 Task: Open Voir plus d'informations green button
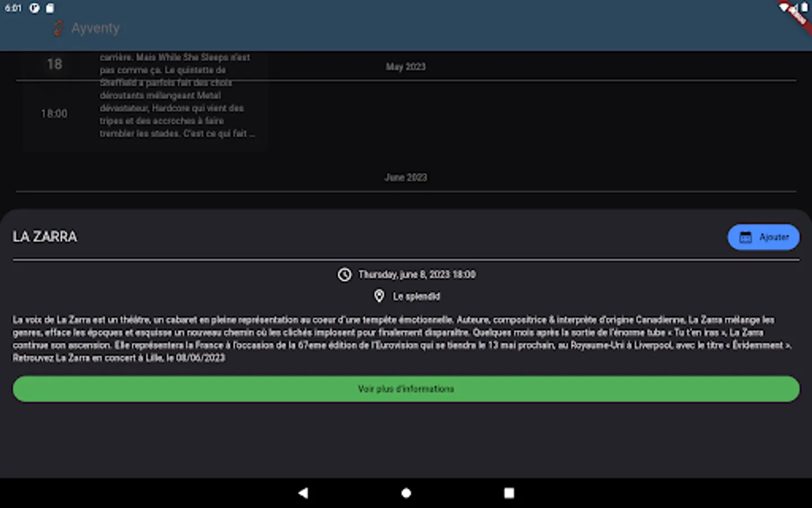point(406,389)
